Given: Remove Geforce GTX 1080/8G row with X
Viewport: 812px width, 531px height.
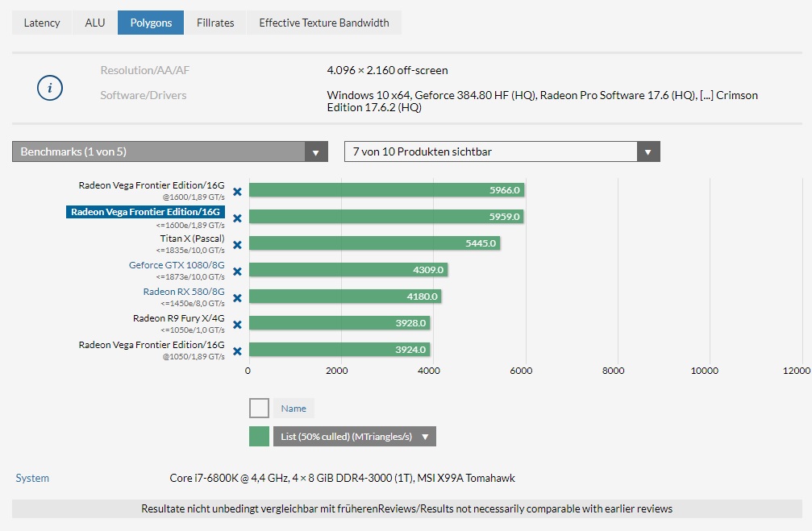Looking at the screenshot, I should coord(237,272).
